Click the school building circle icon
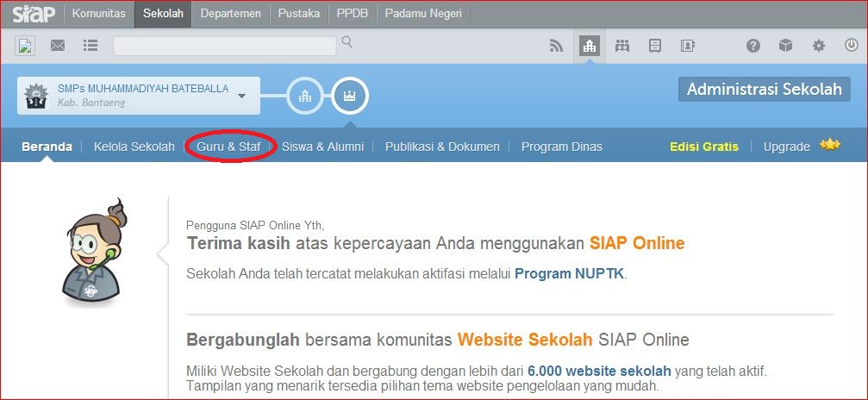 tap(305, 97)
